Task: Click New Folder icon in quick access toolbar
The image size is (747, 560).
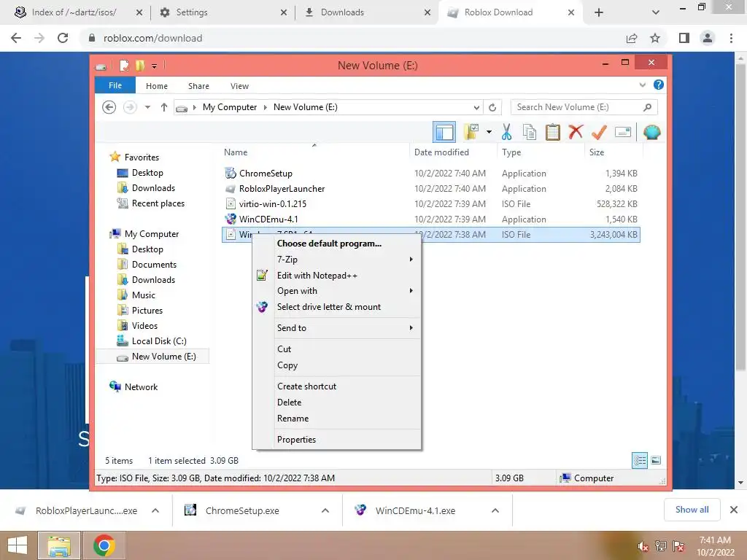Action: (x=140, y=65)
